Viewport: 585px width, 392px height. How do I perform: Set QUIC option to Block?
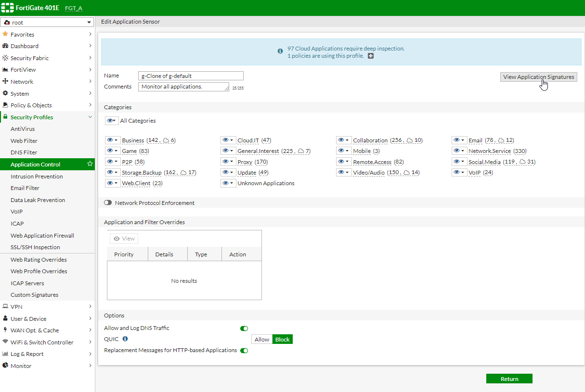pos(283,340)
